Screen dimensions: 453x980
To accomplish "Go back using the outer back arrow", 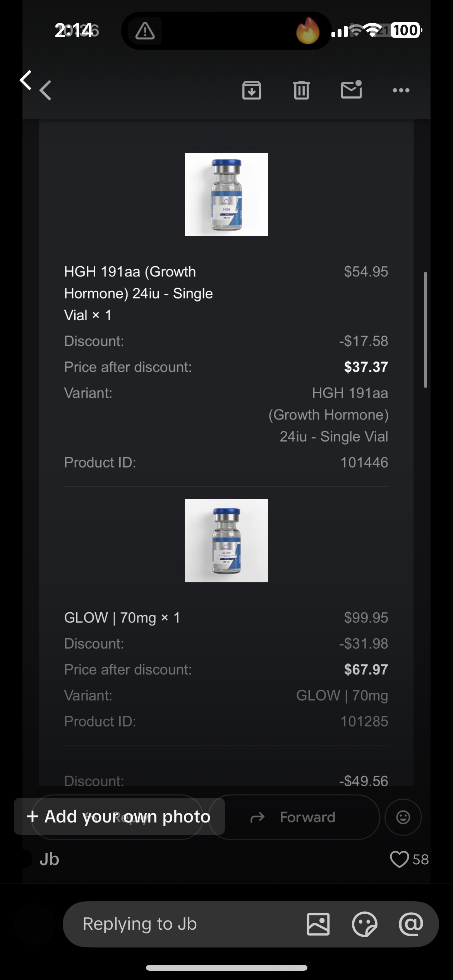I will (26, 80).
